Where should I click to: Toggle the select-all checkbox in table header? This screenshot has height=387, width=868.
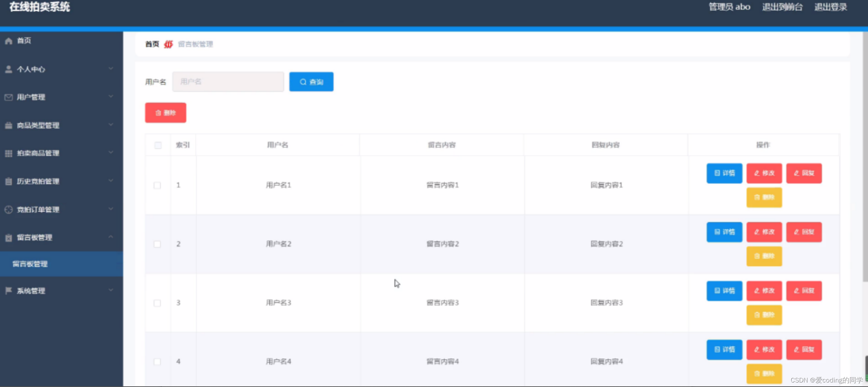coord(158,145)
